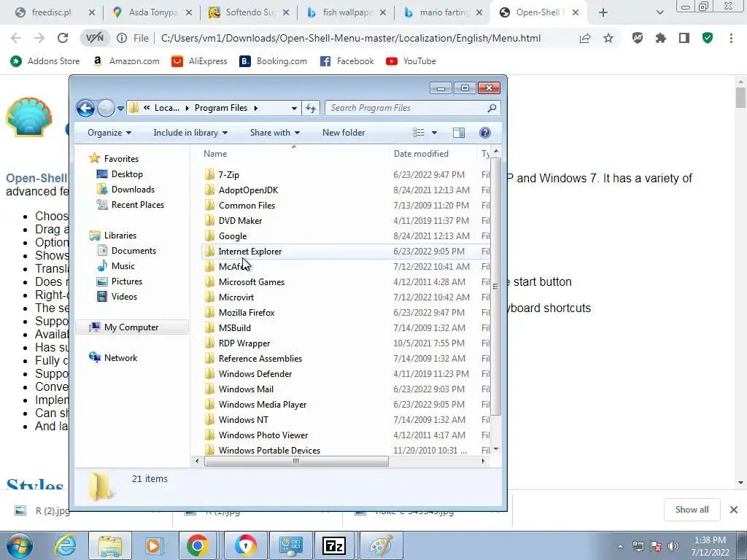Select the AdoptOpenJDK folder
This screenshot has width=747, height=560.
tap(248, 190)
